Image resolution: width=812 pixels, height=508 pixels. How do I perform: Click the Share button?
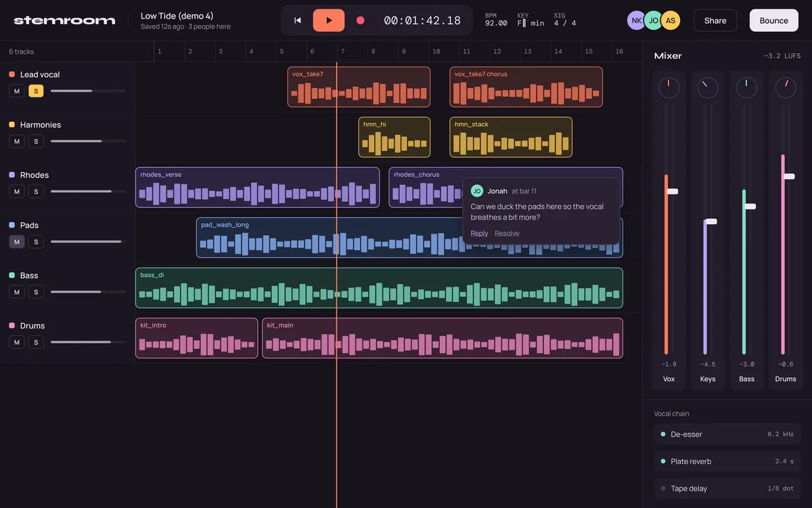pyautogui.click(x=715, y=20)
